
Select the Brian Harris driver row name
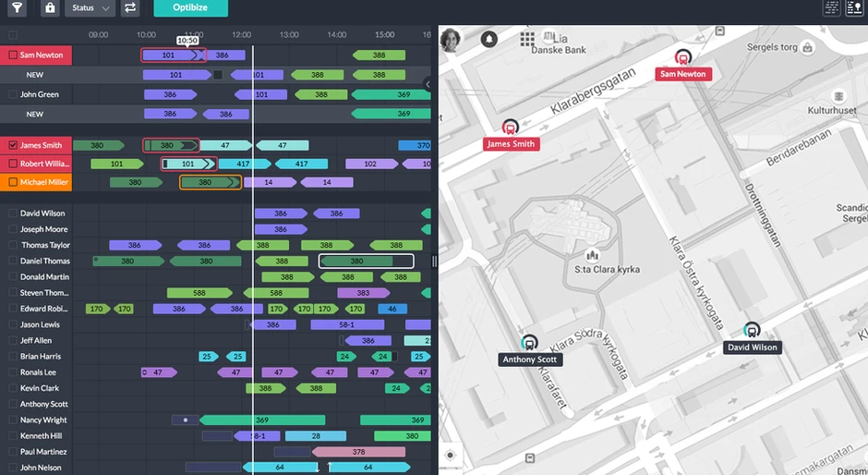[41, 357]
